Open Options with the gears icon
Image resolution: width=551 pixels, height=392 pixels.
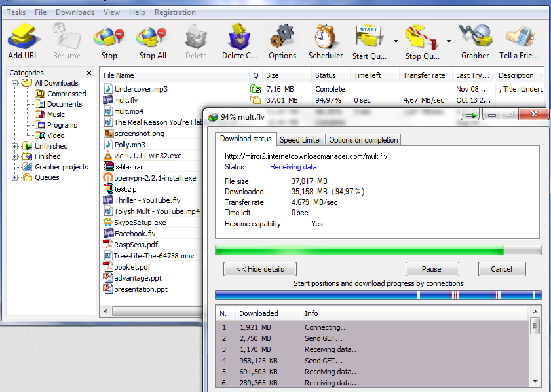(282, 37)
